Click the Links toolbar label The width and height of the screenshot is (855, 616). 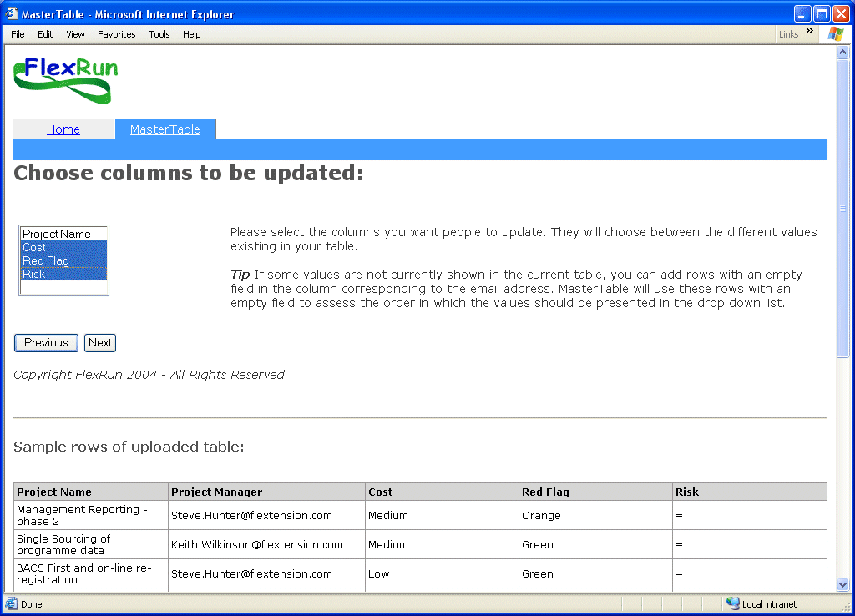(x=788, y=34)
